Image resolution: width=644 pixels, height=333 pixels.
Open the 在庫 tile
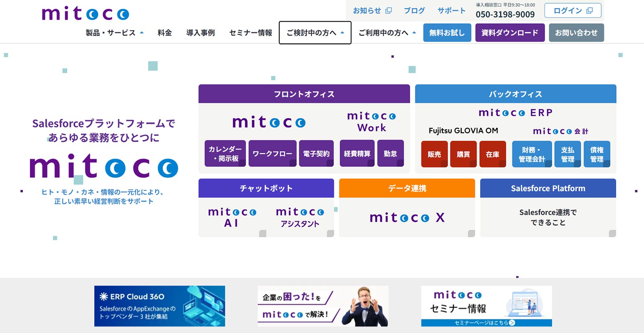493,154
